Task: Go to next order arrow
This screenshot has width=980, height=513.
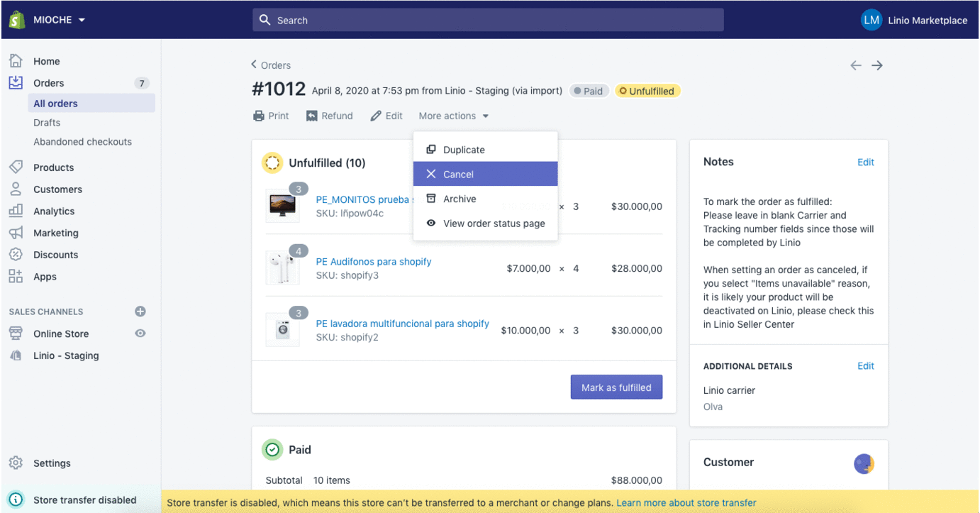Action: point(877,65)
